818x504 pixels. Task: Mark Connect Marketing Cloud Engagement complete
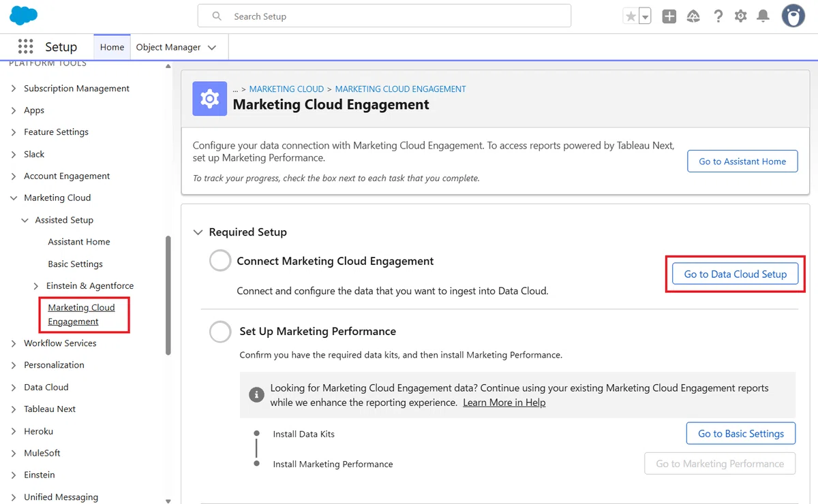tap(220, 260)
